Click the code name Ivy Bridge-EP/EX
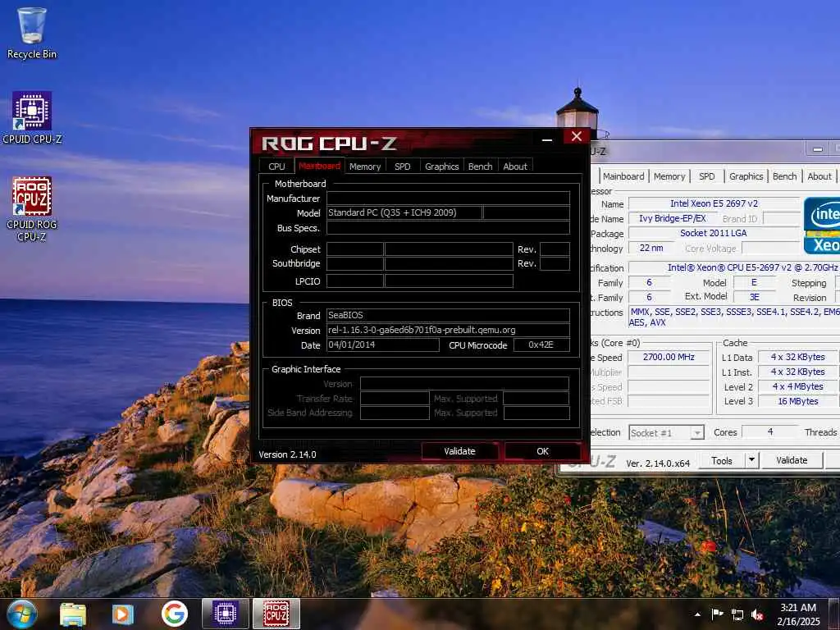The width and height of the screenshot is (840, 630). (x=673, y=218)
